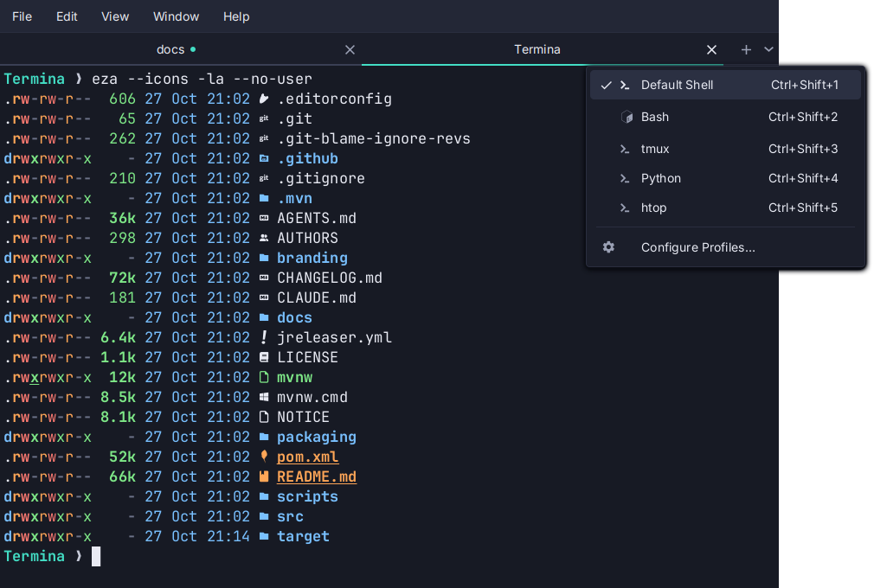
Task: Click the CLAUDE.md file name
Action: (x=317, y=298)
